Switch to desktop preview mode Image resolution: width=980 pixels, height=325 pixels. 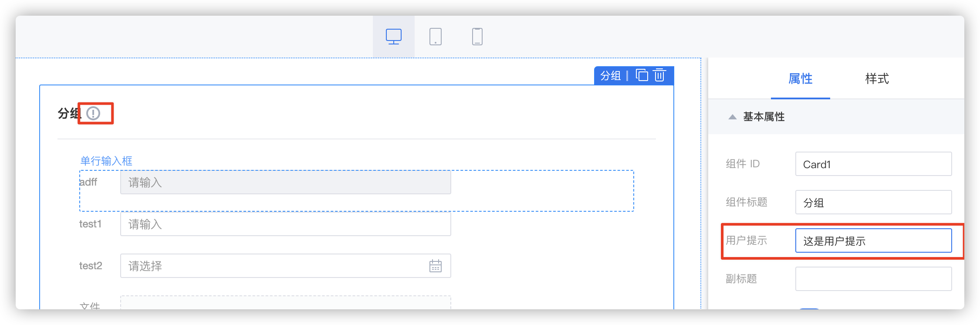coord(393,37)
